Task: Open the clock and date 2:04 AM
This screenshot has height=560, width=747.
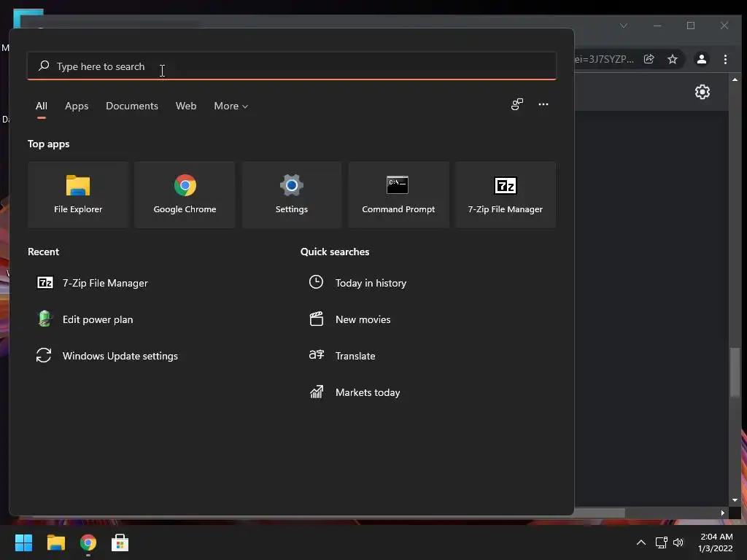Action: [716, 542]
